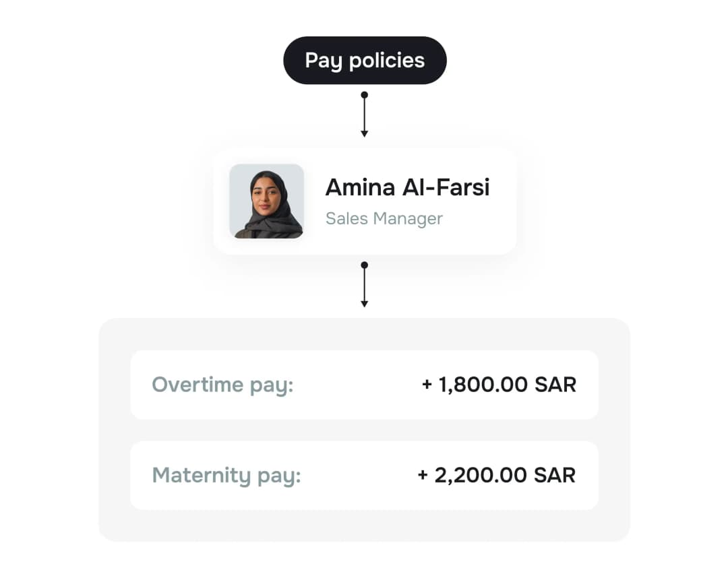Image resolution: width=728 pixels, height=578 pixels.
Task: Open Amina Al-Farsi's profile photo
Action: click(x=266, y=201)
